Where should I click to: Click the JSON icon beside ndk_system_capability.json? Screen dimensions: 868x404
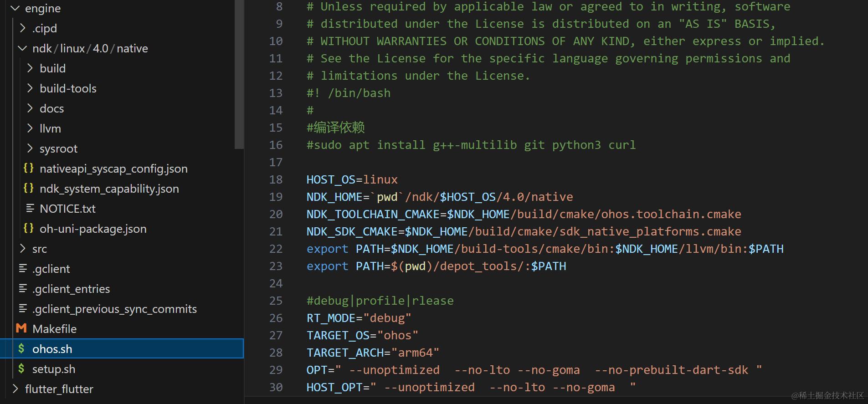coord(28,188)
